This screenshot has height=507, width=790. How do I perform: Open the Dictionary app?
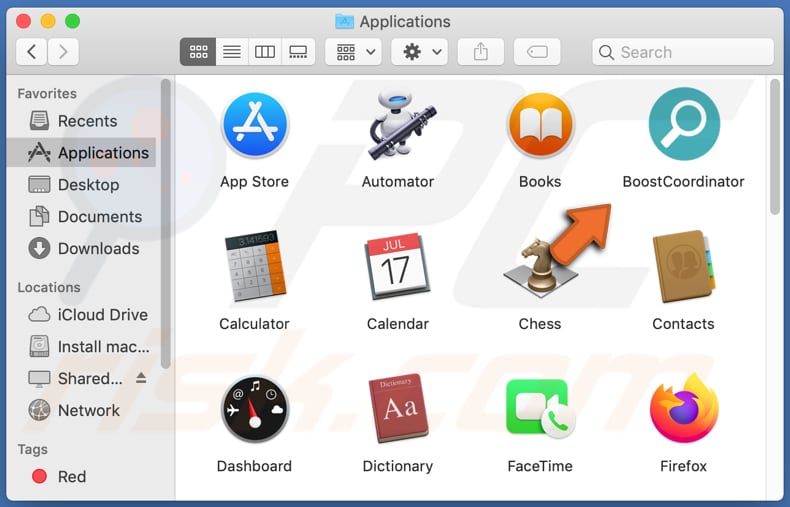(397, 410)
